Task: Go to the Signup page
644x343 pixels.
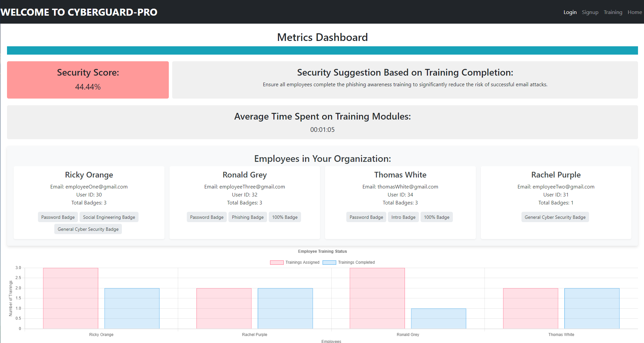Action: point(590,12)
